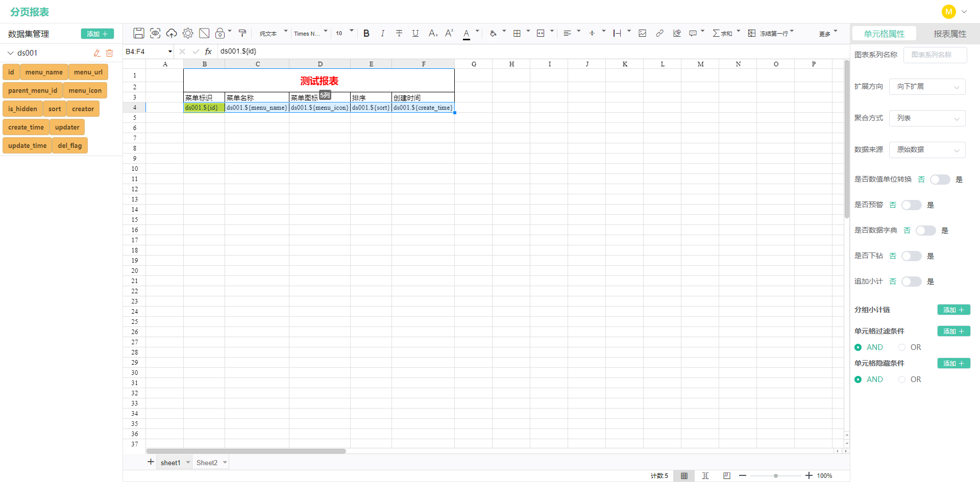Click the menu_name field tag
The image size is (980, 482).
click(44, 72)
